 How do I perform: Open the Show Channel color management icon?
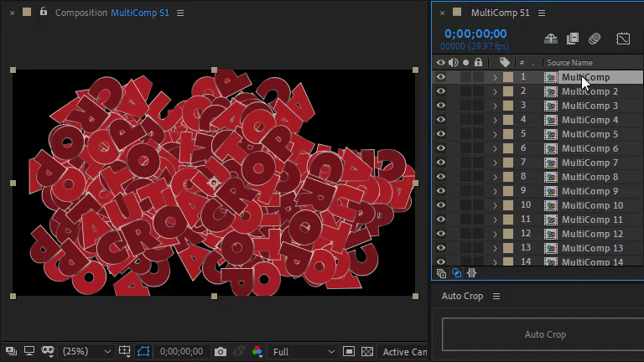[257, 351]
